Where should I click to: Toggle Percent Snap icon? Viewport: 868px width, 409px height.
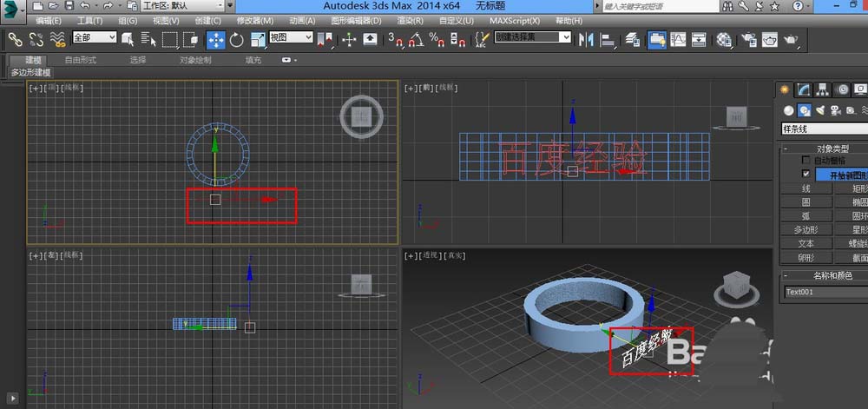pos(437,39)
